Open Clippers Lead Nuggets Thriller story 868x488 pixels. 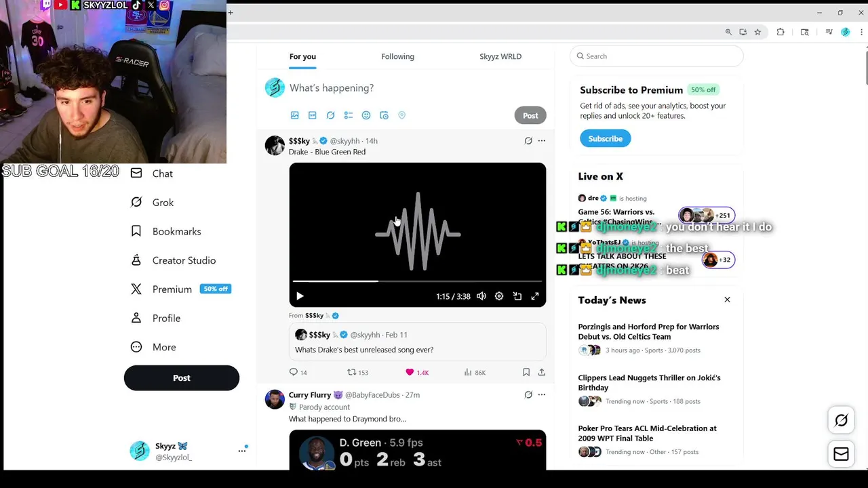(x=656, y=389)
